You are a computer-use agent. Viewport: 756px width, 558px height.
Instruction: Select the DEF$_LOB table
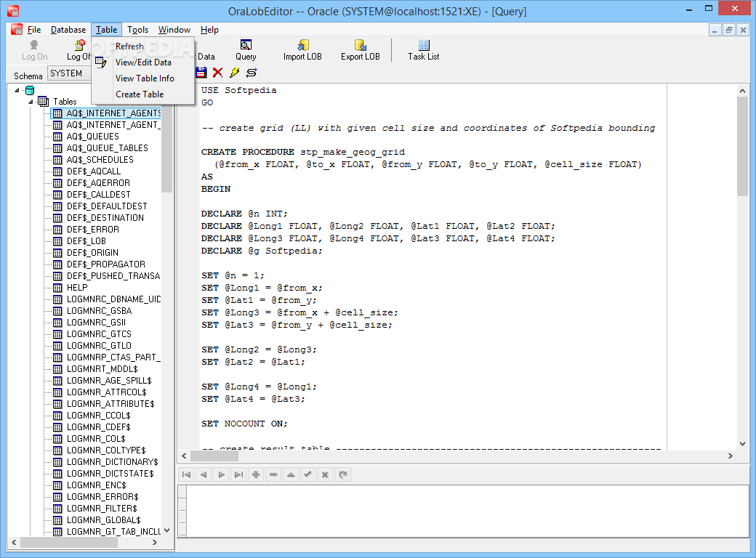87,241
